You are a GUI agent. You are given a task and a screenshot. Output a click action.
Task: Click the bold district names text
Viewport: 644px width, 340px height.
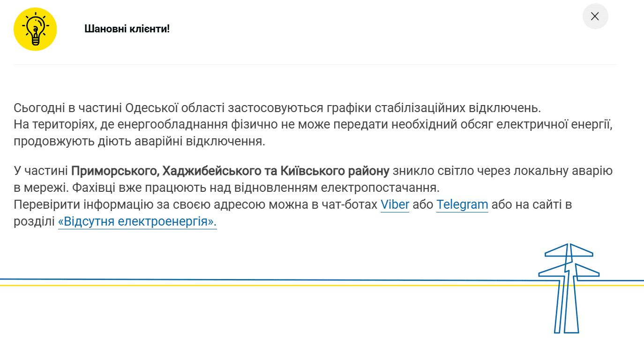pos(230,172)
